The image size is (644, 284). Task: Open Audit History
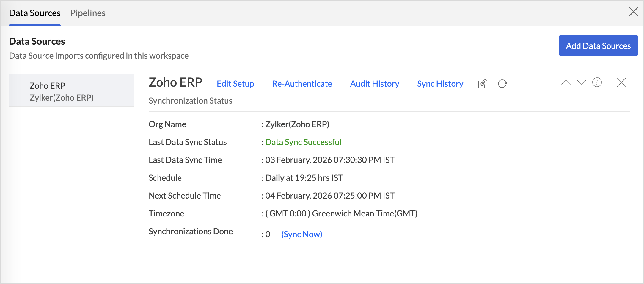pos(374,84)
